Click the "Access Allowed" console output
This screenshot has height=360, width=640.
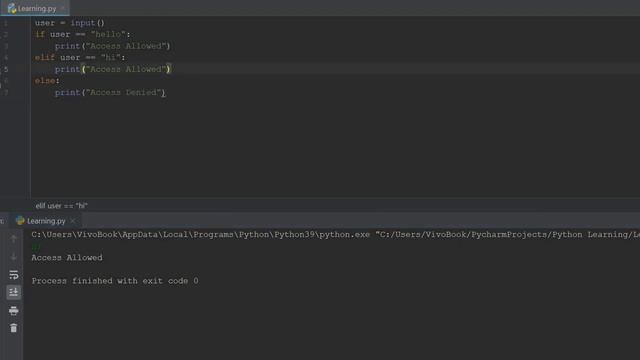tap(67, 258)
